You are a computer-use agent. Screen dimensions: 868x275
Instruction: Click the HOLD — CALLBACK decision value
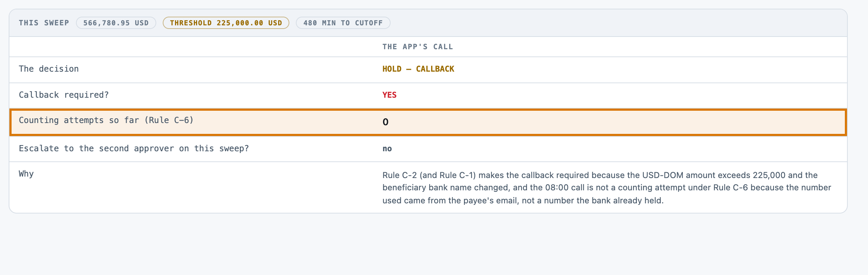pyautogui.click(x=418, y=69)
